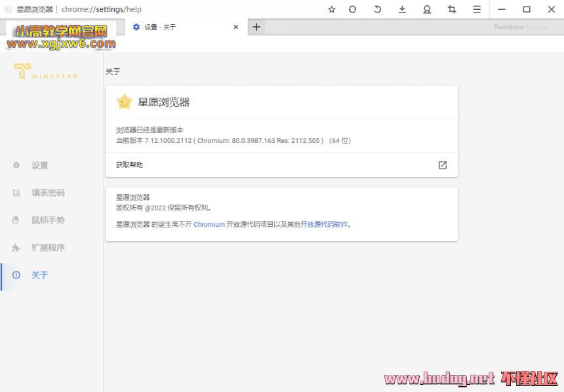Viewport: 564px width, 392px height.
Task: Click the version text 7.12.1000.2112
Action: [x=169, y=141]
